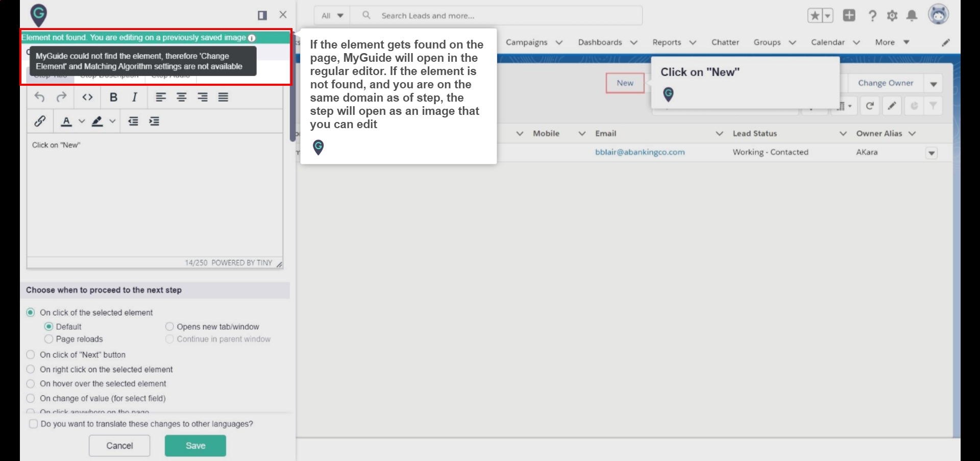Screen dimensions: 980x461
Task: Open the notifications bell
Action: point(912,16)
